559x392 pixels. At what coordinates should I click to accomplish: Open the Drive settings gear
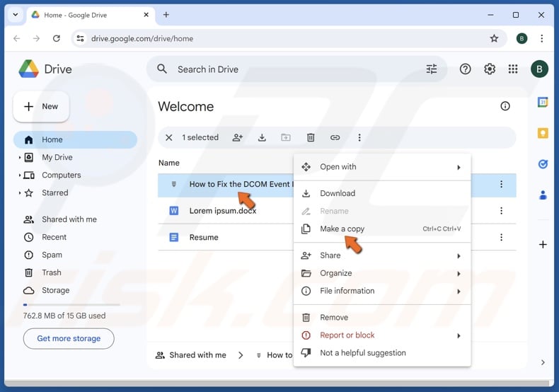(490, 69)
